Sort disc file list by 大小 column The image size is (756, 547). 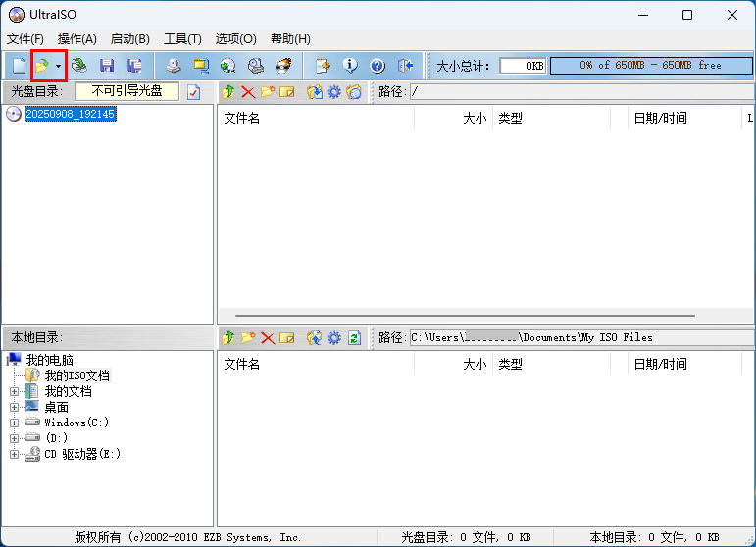pos(454,118)
